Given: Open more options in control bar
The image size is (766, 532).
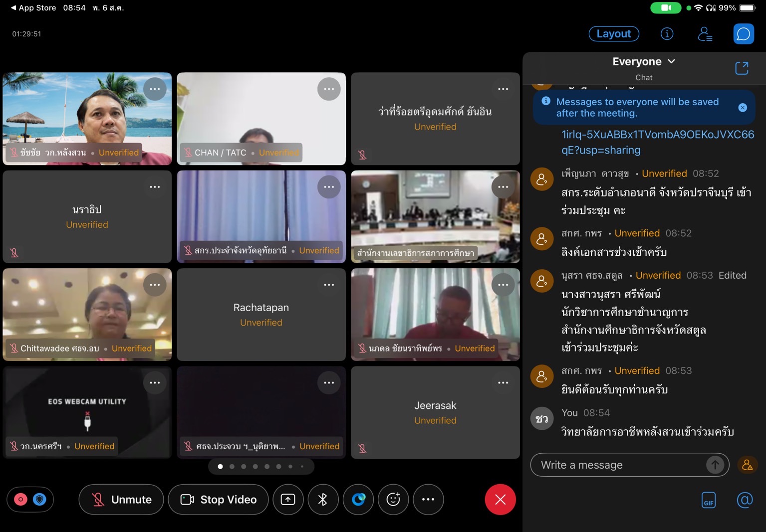Looking at the screenshot, I should click(x=428, y=500).
